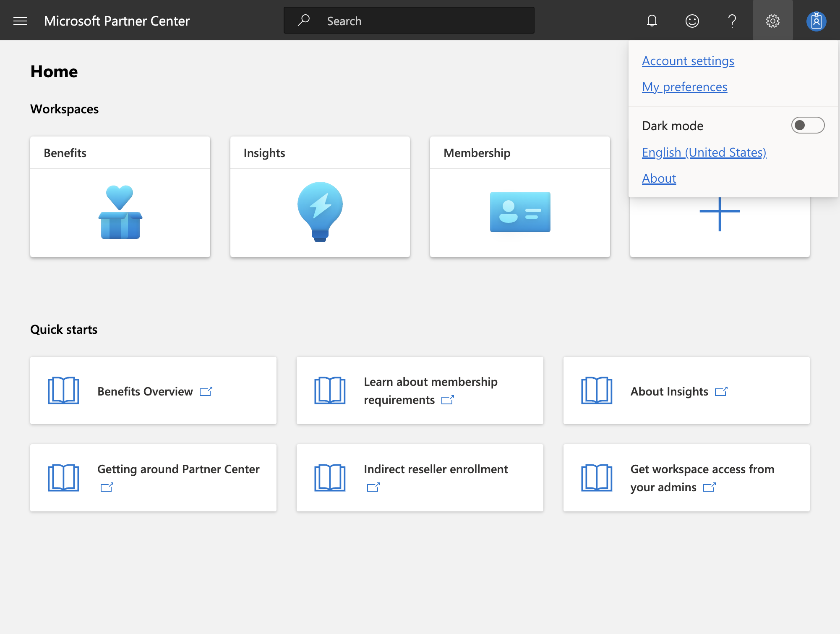Screen dimensions: 840x634
Task: Click external link icon after your admins
Action: (710, 487)
